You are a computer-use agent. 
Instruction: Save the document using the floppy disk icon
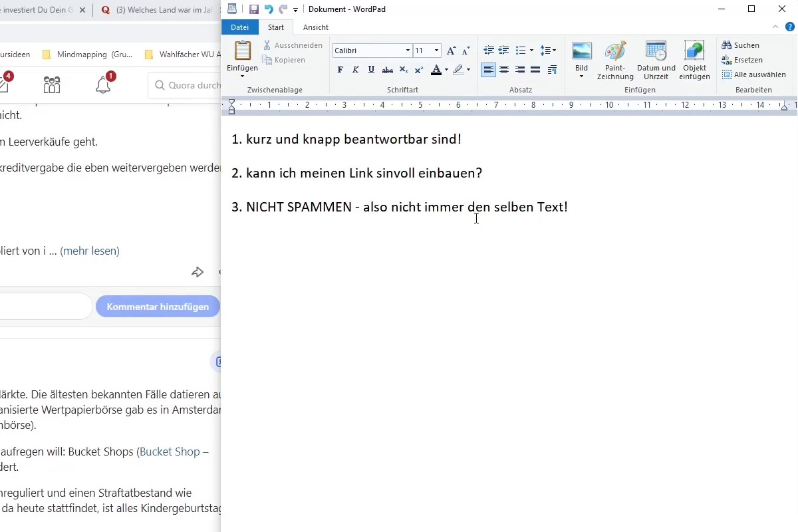[x=254, y=9]
